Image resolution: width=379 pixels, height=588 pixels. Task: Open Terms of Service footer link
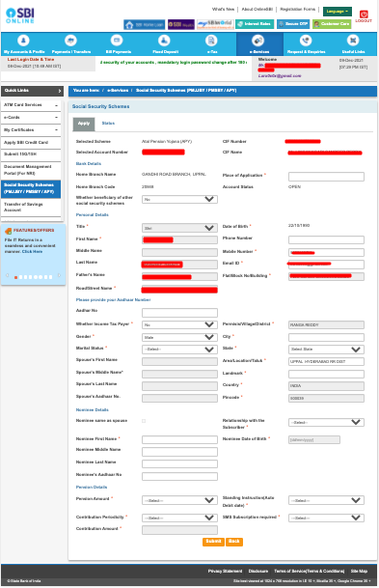pyautogui.click(x=310, y=572)
